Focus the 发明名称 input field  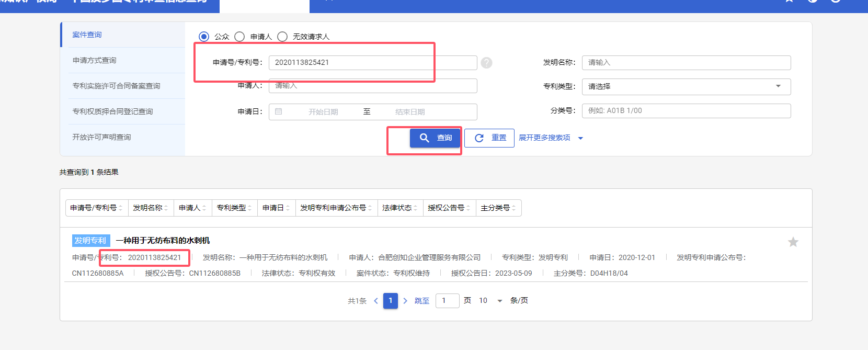pos(686,63)
